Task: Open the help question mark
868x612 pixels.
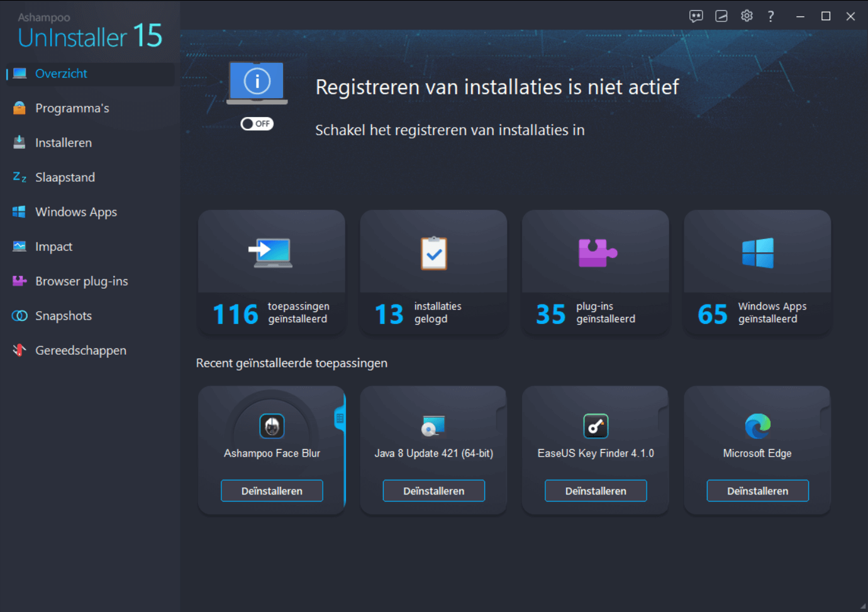Action: pyautogui.click(x=771, y=16)
